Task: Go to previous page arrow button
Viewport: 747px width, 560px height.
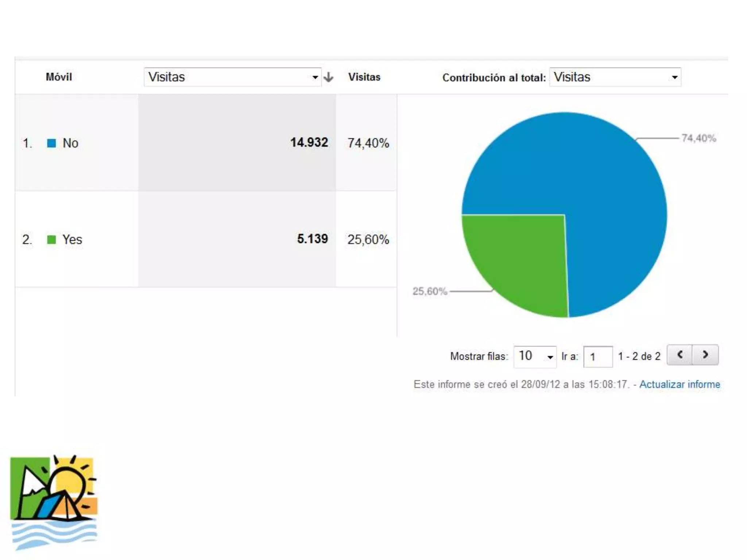Action: coord(680,355)
